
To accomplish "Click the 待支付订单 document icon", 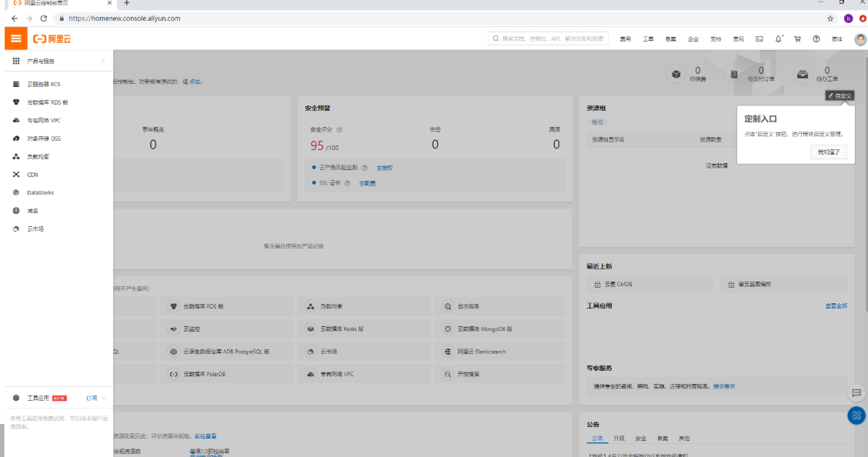I will pos(734,74).
